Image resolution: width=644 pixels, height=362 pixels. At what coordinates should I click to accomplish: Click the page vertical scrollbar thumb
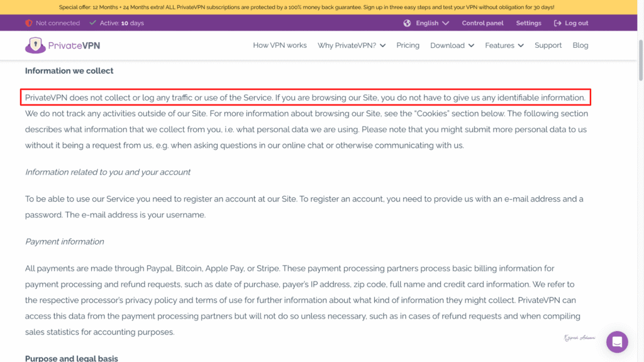(641, 60)
